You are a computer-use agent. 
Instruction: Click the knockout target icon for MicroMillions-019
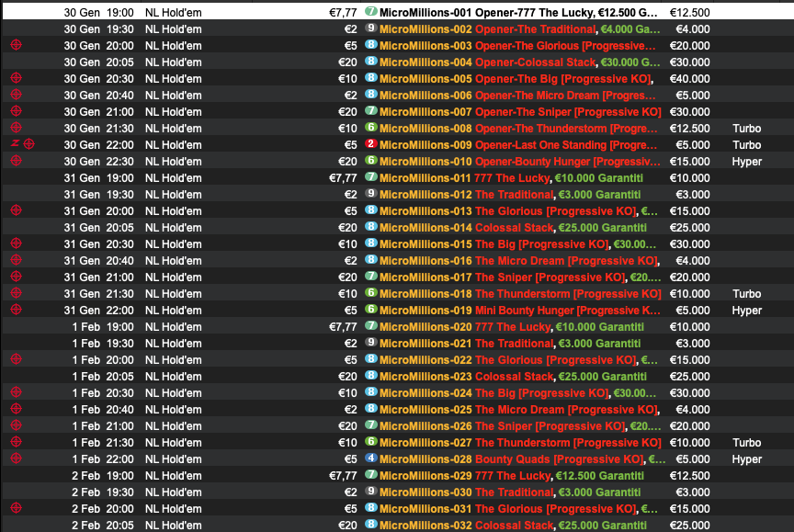pos(17,310)
